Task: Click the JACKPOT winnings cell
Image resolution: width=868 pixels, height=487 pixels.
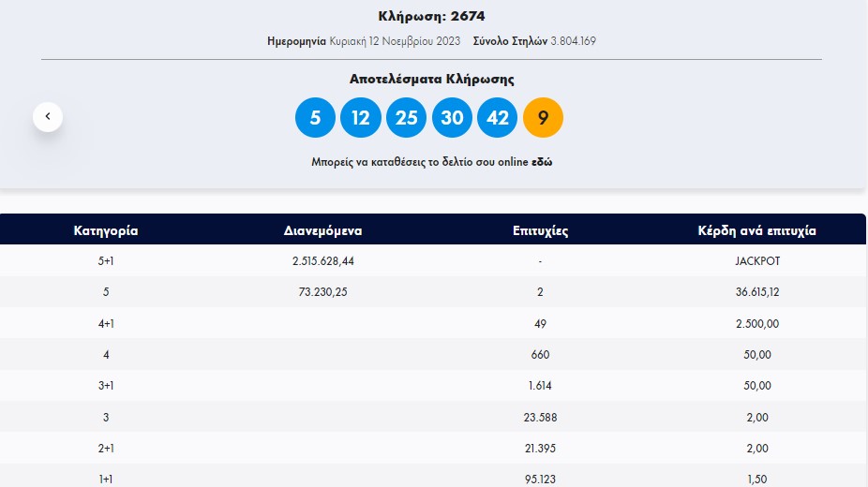Action: [x=756, y=261]
